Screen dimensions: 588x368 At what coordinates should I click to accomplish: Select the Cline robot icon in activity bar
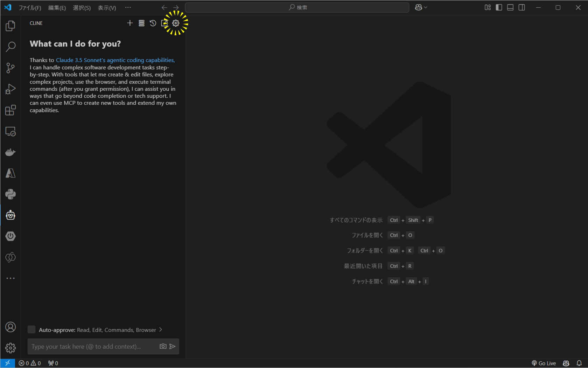click(10, 215)
